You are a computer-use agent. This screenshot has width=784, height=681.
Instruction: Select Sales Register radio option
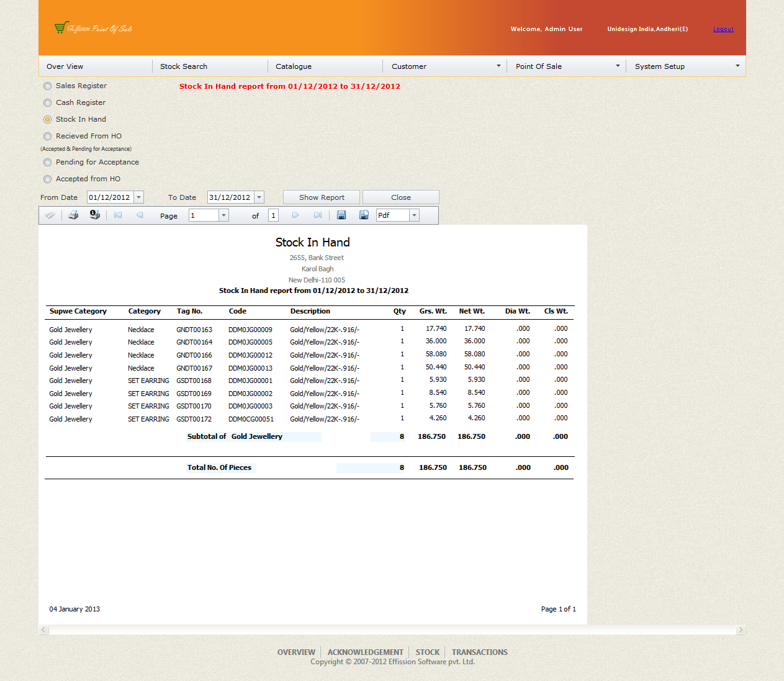coord(48,86)
